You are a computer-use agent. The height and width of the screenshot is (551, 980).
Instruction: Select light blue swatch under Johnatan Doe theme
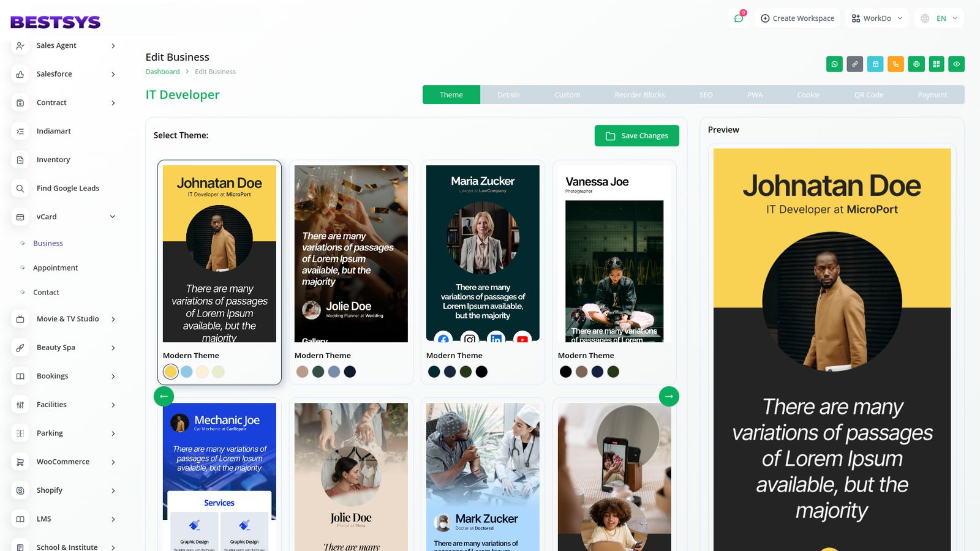187,372
